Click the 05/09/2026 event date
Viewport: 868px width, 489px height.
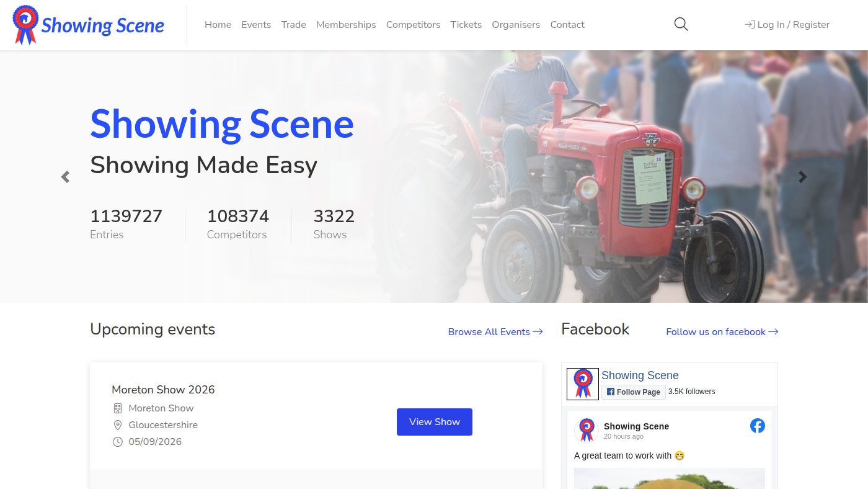click(x=155, y=442)
